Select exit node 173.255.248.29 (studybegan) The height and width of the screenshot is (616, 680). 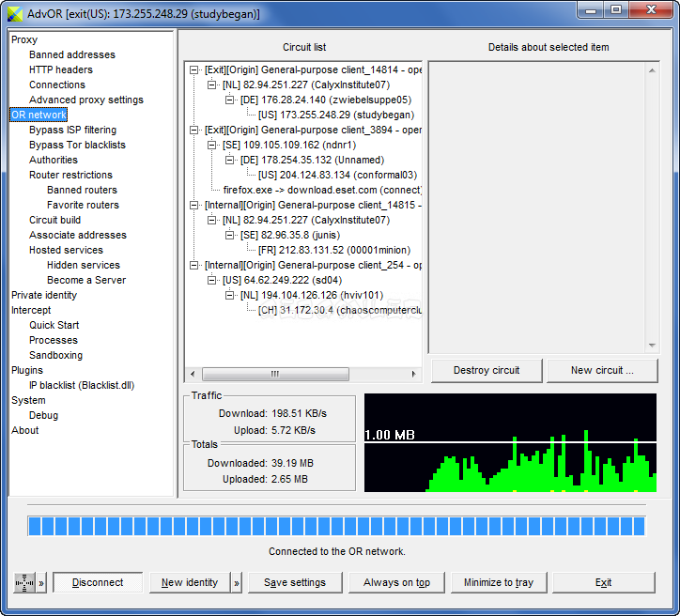(x=336, y=115)
